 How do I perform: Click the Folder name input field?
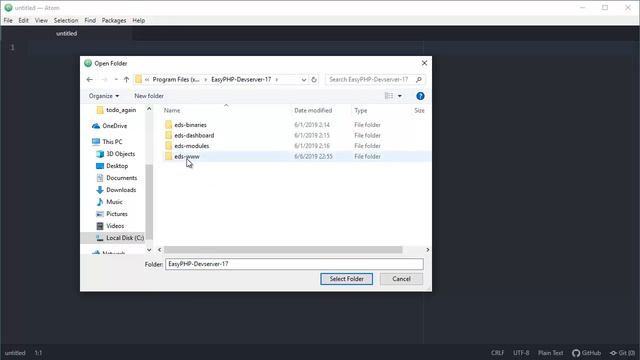coord(294,264)
